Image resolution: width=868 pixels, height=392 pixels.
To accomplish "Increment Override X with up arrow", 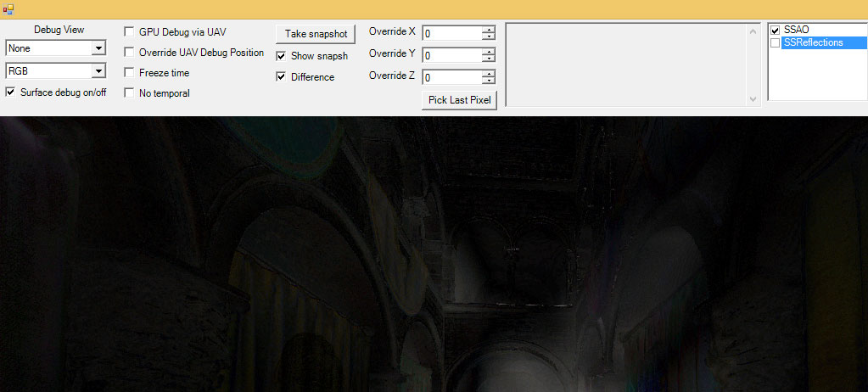I will (488, 31).
